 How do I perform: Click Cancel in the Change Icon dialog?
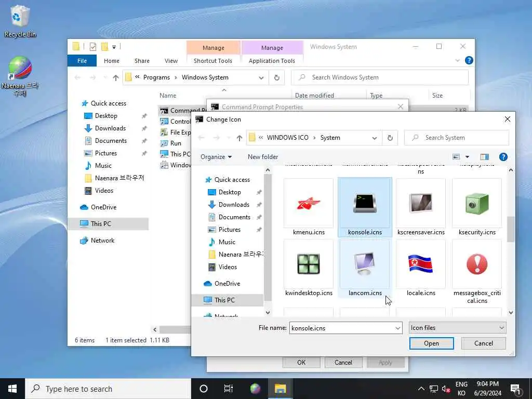click(483, 343)
